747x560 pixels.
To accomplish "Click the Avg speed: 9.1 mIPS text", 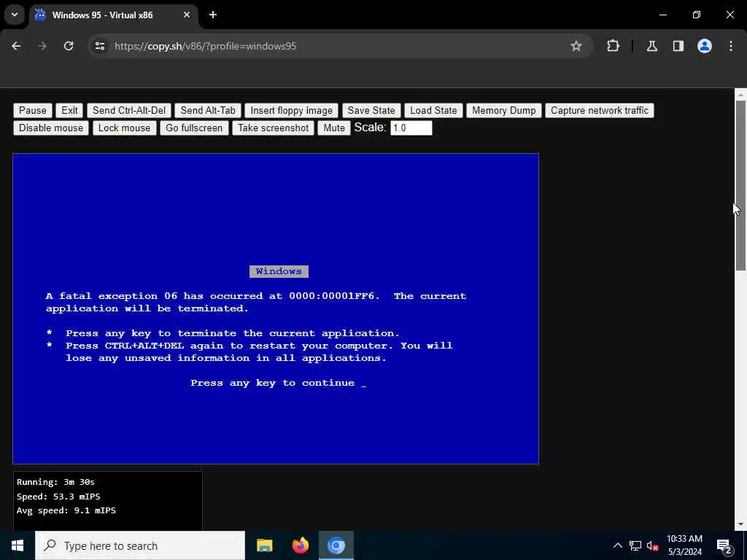I will coord(66,510).
